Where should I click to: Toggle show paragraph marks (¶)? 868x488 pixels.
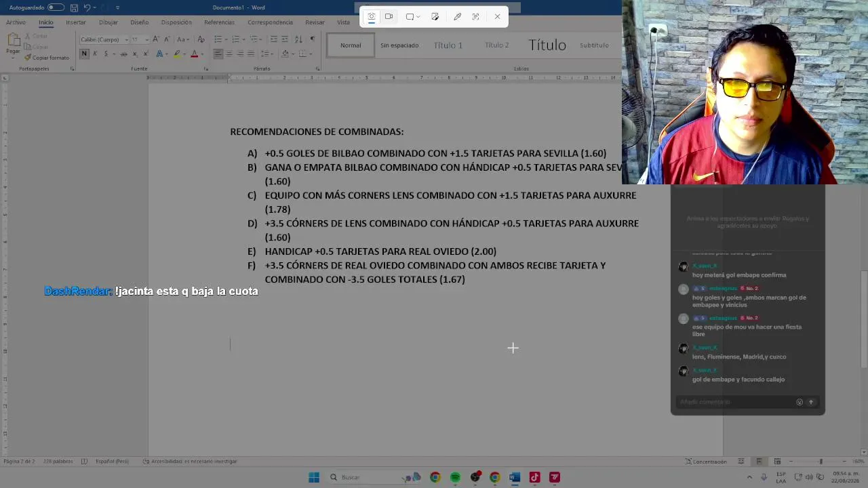[312, 39]
